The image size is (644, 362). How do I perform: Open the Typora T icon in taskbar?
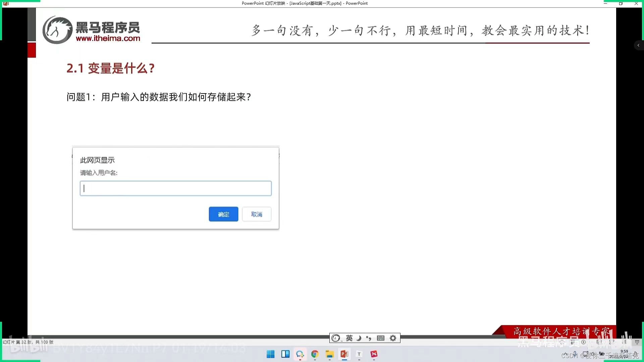pyautogui.click(x=359, y=354)
